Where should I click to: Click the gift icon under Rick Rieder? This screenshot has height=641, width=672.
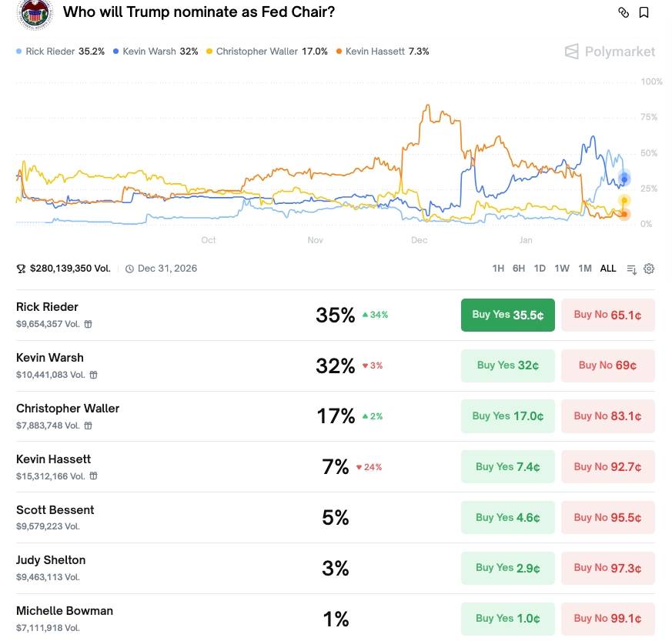coord(89,324)
